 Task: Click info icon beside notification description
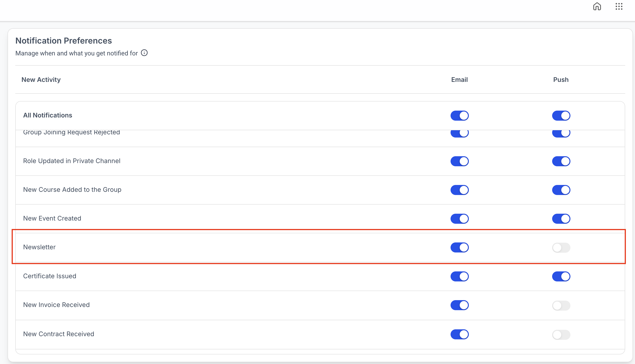(144, 53)
